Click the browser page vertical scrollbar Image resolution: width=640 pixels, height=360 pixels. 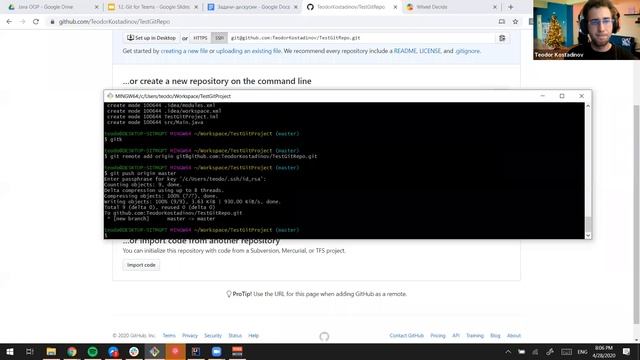(637, 214)
